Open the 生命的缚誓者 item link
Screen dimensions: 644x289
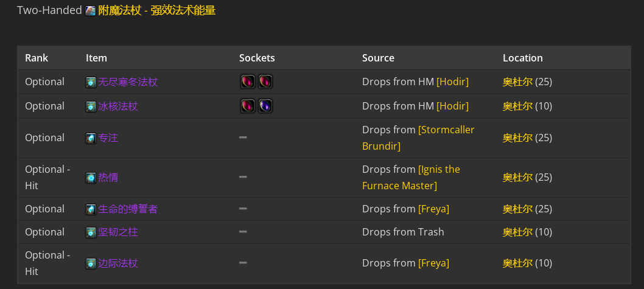click(x=128, y=209)
